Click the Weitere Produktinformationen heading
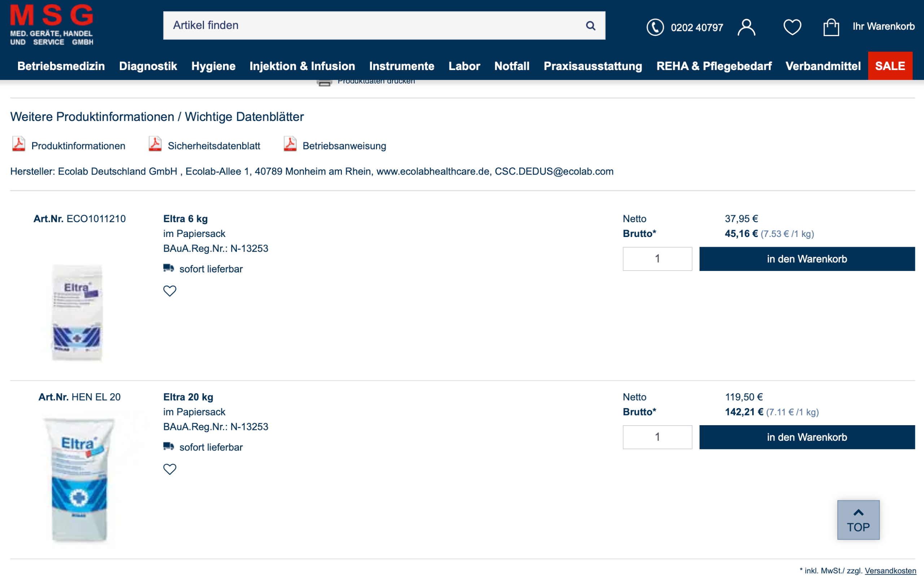 (157, 117)
